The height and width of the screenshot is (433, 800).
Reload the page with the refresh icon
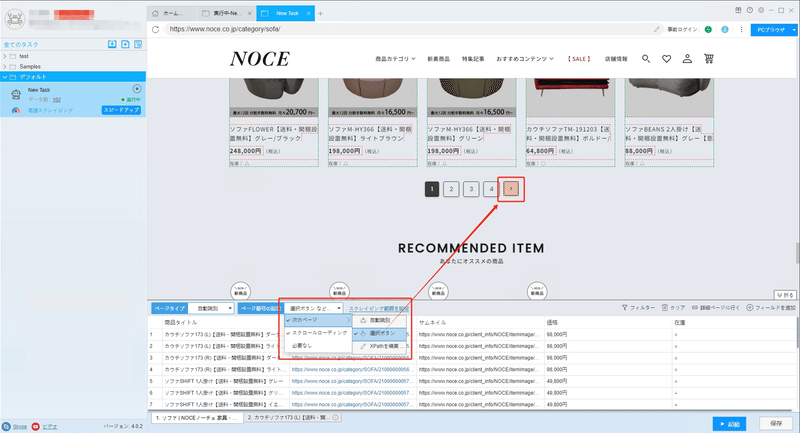(156, 30)
